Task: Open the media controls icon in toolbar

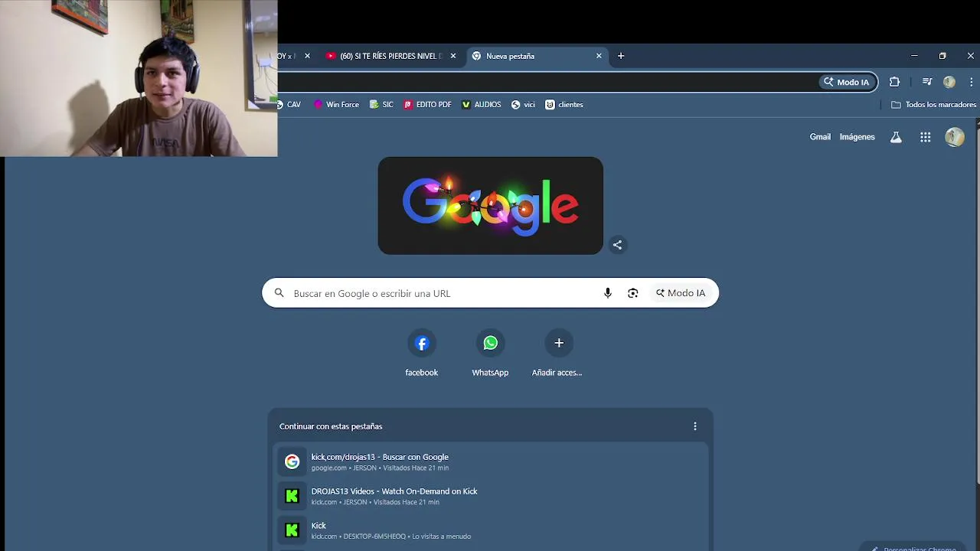Action: click(x=927, y=82)
